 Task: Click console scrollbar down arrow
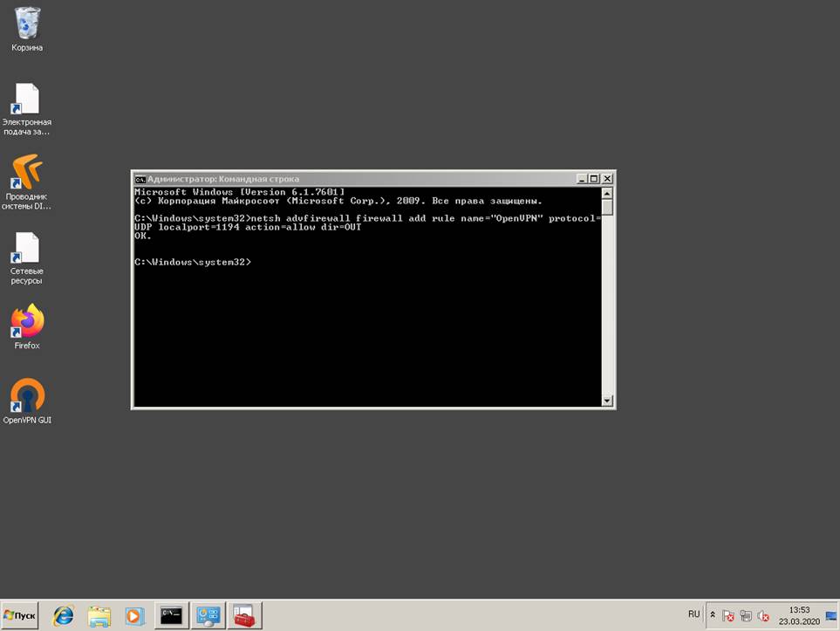[x=607, y=401]
